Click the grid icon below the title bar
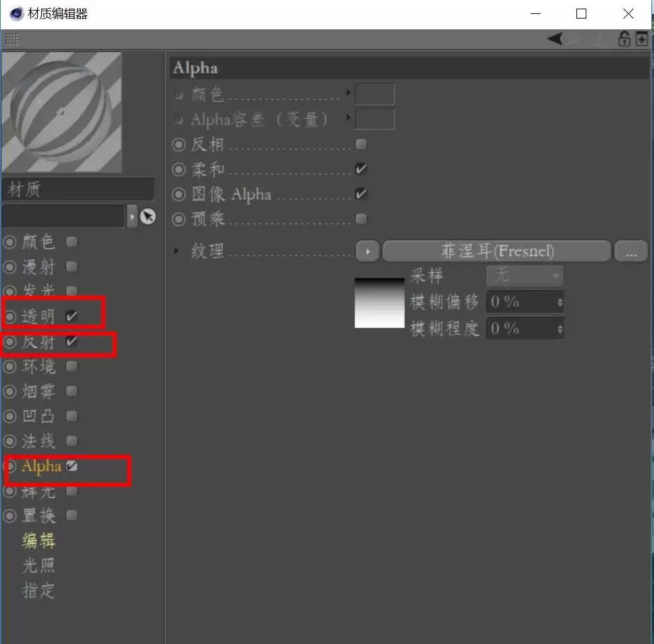This screenshot has width=654, height=644. (x=11, y=39)
